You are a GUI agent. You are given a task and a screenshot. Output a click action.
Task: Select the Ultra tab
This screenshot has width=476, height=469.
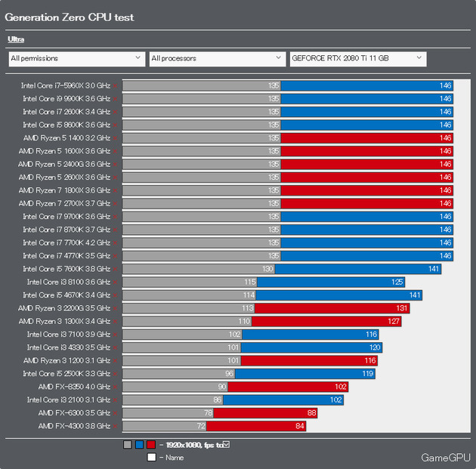(x=16, y=39)
